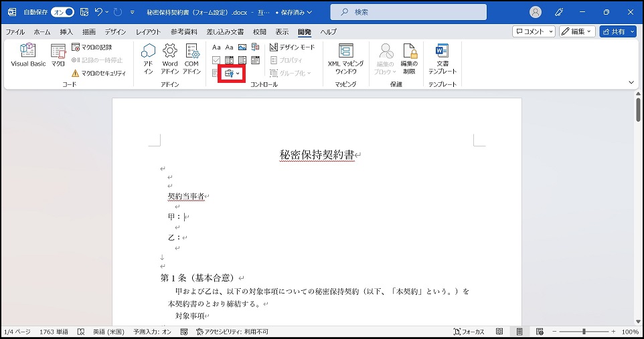
Task: Undo the last action
Action: coord(98,12)
